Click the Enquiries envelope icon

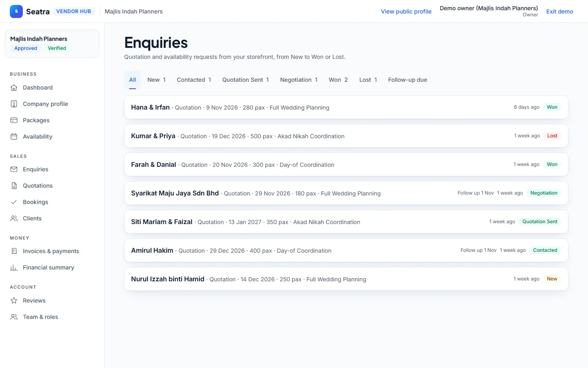pos(14,169)
